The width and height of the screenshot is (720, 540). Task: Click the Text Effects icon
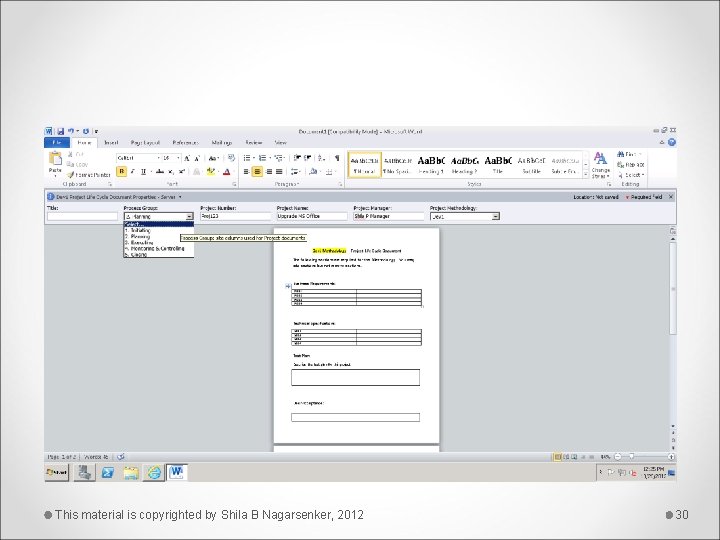click(197, 172)
